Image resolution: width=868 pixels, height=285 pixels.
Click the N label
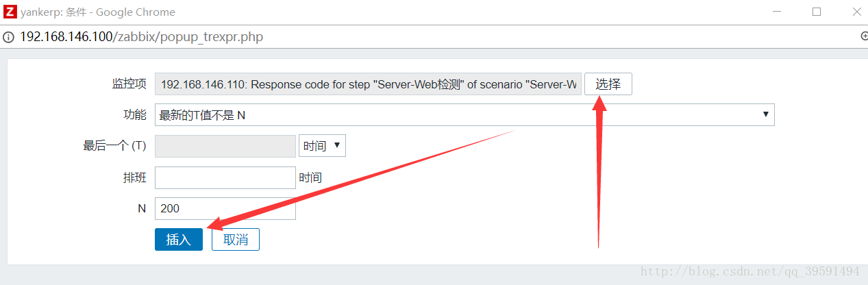pos(142,208)
